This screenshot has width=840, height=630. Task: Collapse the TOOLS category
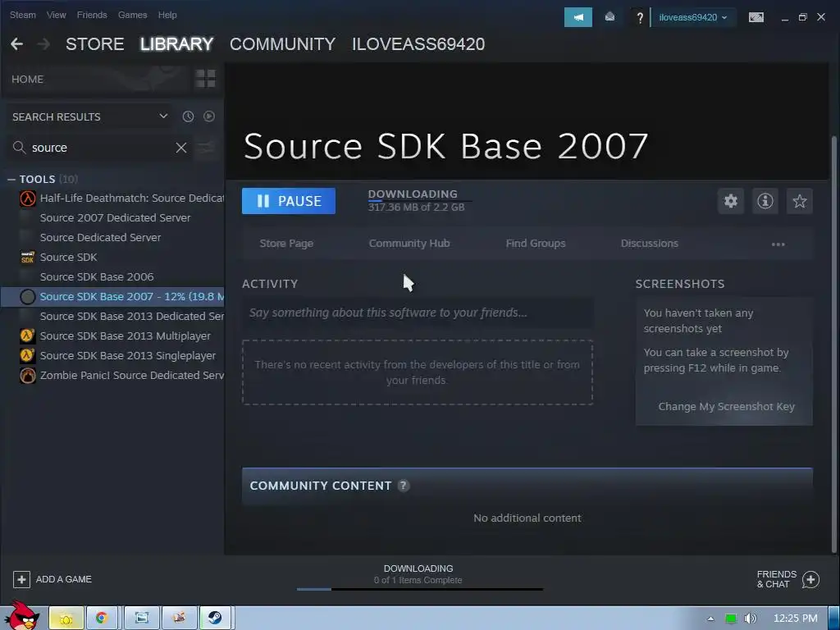pyautogui.click(x=11, y=180)
